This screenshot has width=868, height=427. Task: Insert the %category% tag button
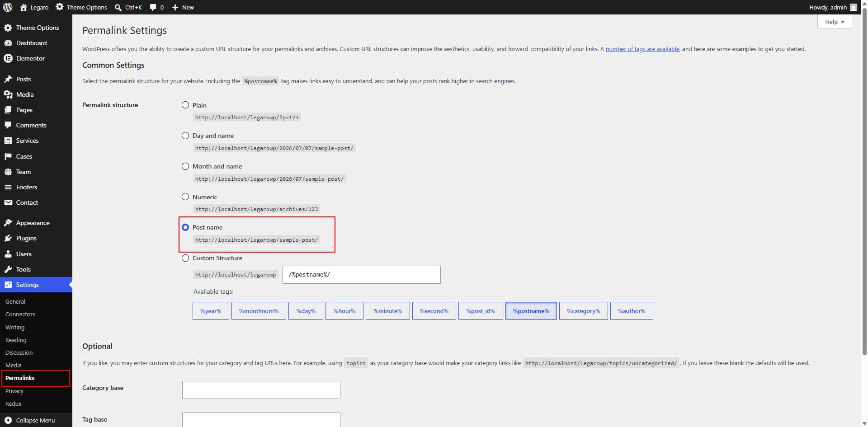click(584, 311)
